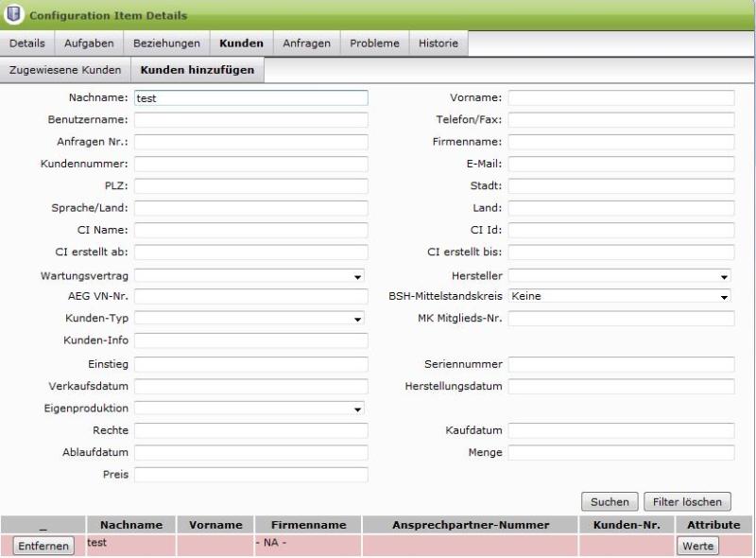Viewport: 756px width, 558px height.
Task: Go to the Beziehungen tab
Action: (166, 44)
